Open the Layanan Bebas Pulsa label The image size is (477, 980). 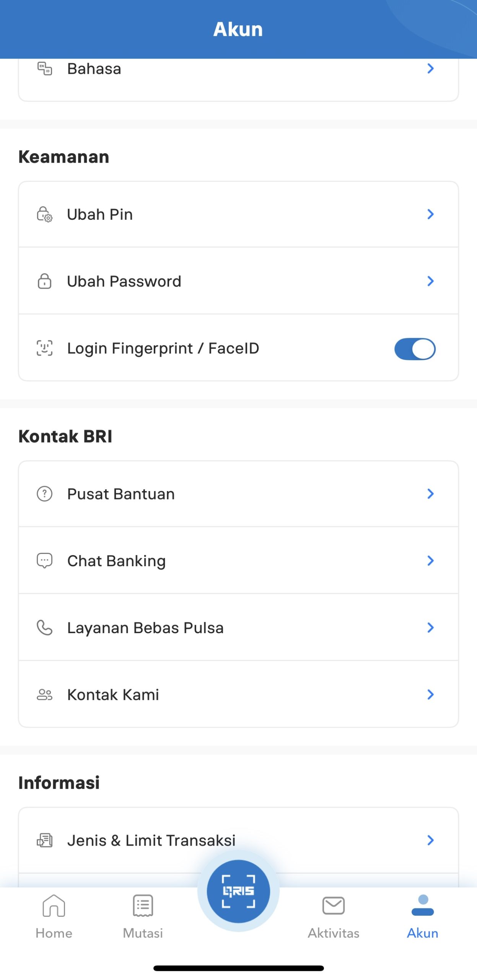145,628
